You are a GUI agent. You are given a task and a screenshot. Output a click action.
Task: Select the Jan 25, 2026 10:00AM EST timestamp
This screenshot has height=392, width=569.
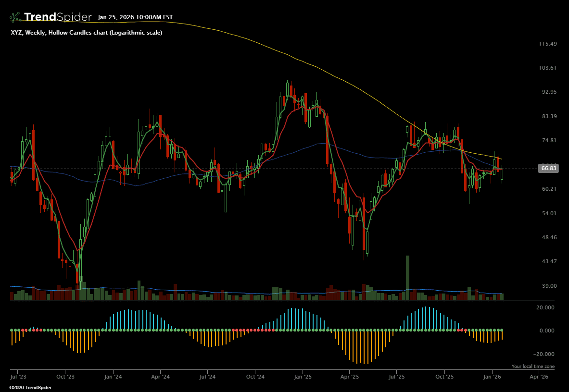(x=135, y=17)
